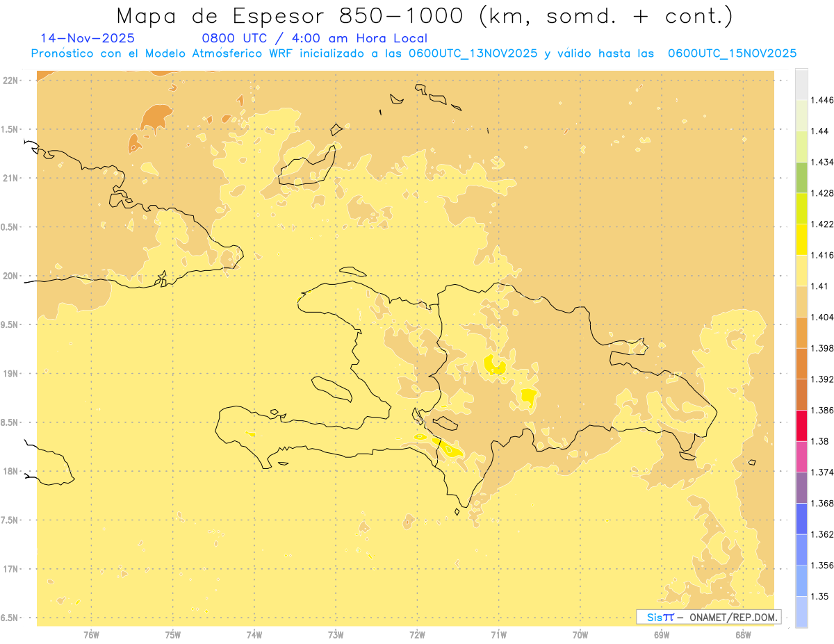Image resolution: width=834 pixels, height=644 pixels.
Task: Click the 6.5N latitude label
Action: [x=10, y=618]
